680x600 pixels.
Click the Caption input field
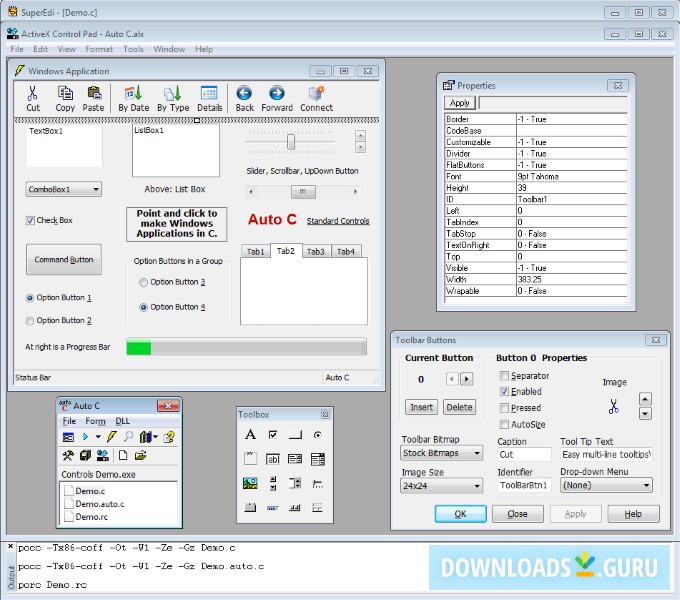click(x=524, y=454)
